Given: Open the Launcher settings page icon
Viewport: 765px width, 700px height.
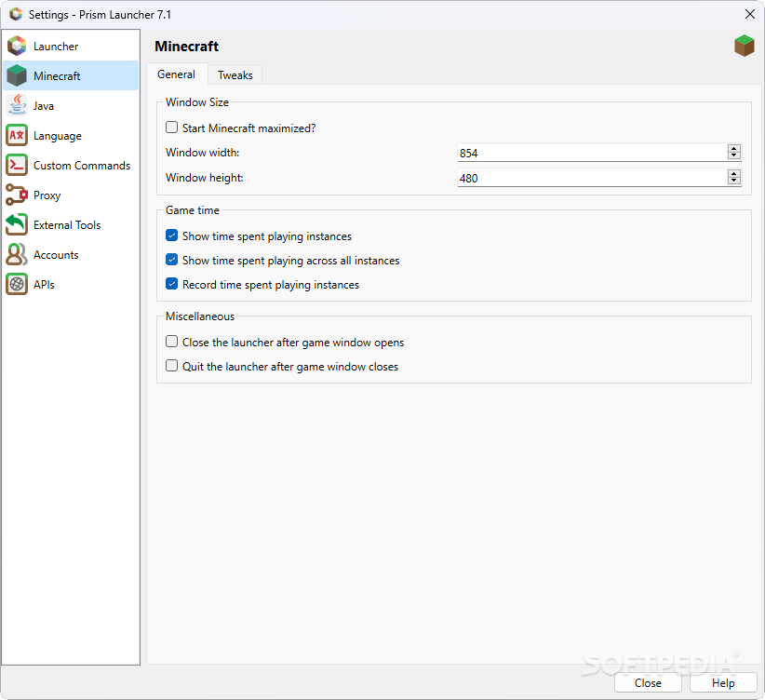Looking at the screenshot, I should coord(17,46).
